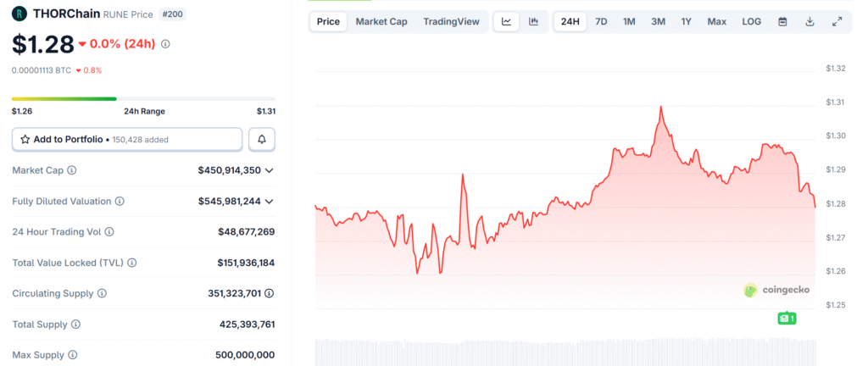
Task: Show Circulating Supply label info icon
Action: (x=102, y=294)
